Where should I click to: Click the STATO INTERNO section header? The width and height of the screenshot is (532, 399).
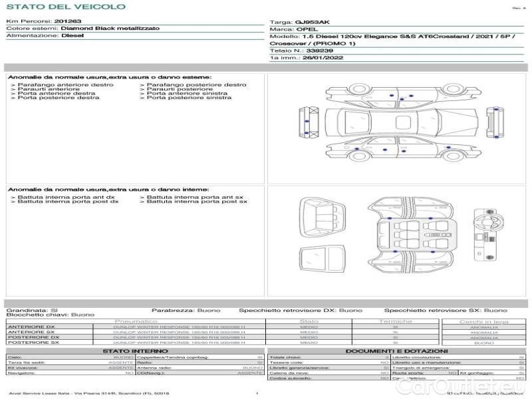point(135,351)
